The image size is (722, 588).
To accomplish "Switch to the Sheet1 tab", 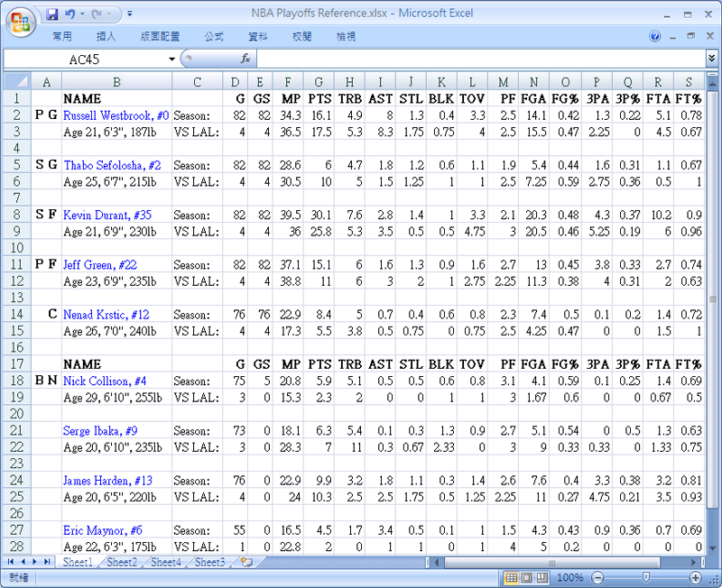I will coord(78,562).
